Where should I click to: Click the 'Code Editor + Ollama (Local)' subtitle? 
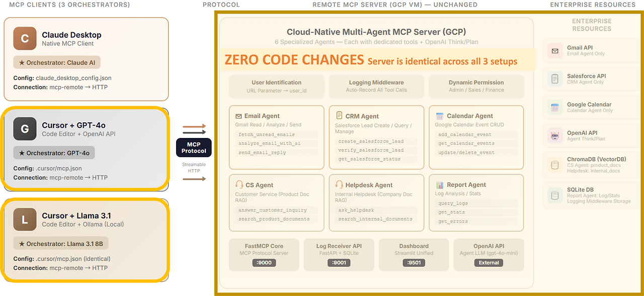83,225
